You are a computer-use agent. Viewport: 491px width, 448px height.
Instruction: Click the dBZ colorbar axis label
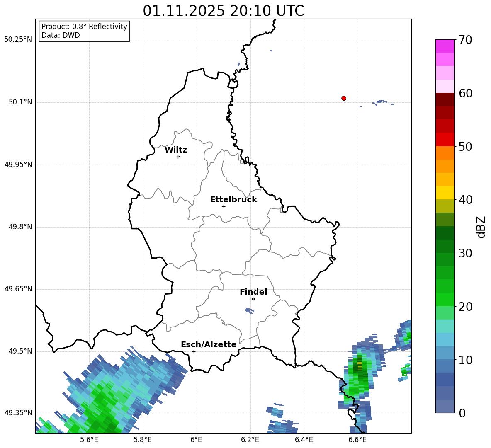[x=481, y=227]
